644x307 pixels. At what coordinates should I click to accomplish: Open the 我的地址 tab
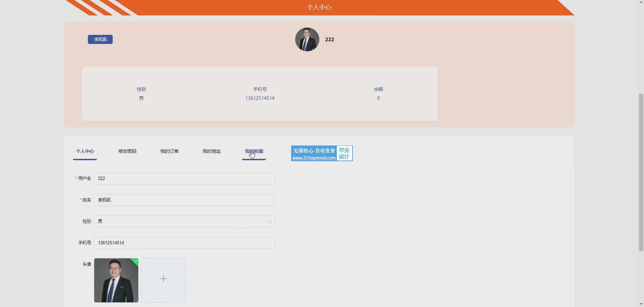coord(212,151)
